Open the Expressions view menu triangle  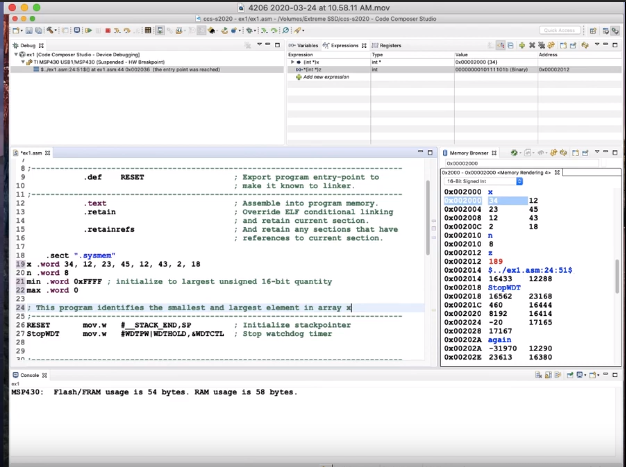point(597,44)
